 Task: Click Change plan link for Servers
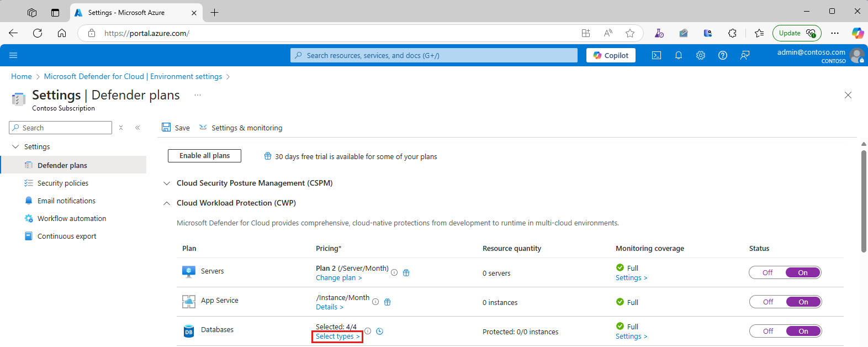pyautogui.click(x=339, y=278)
